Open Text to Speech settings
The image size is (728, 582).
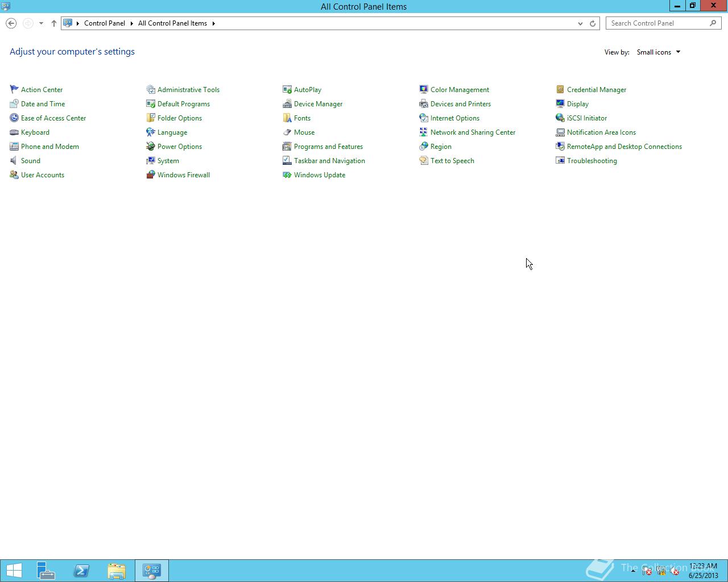(452, 160)
